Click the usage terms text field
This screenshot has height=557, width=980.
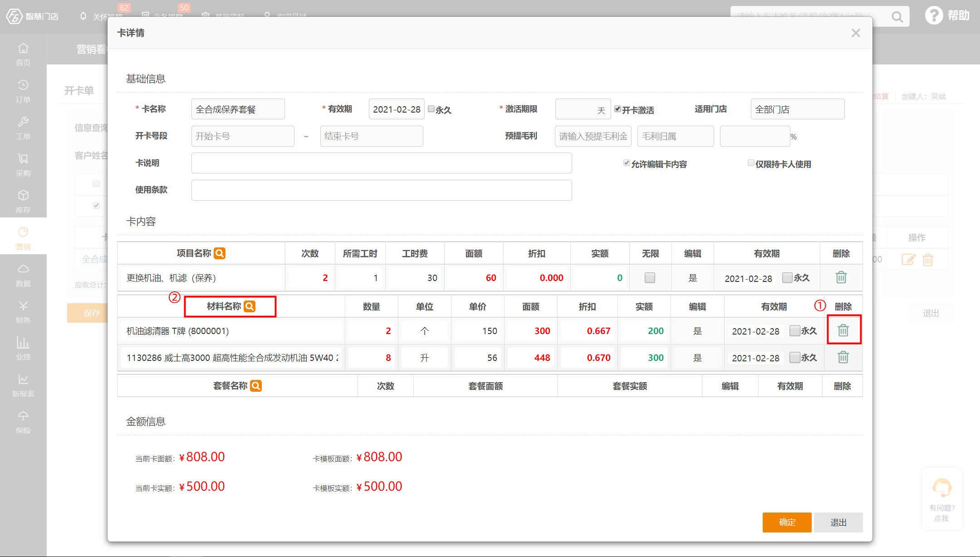click(x=382, y=190)
